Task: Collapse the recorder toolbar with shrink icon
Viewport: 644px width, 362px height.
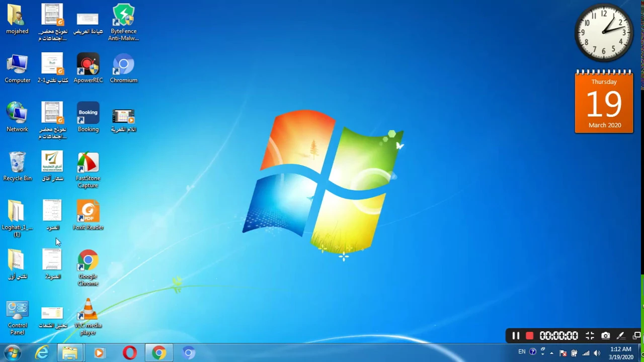Action: click(590, 336)
